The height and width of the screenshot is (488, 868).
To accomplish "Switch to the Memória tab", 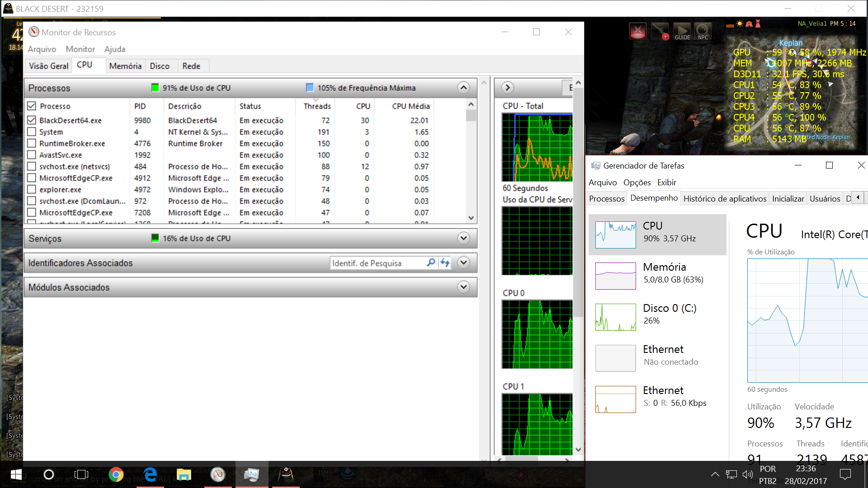I will click(x=125, y=66).
